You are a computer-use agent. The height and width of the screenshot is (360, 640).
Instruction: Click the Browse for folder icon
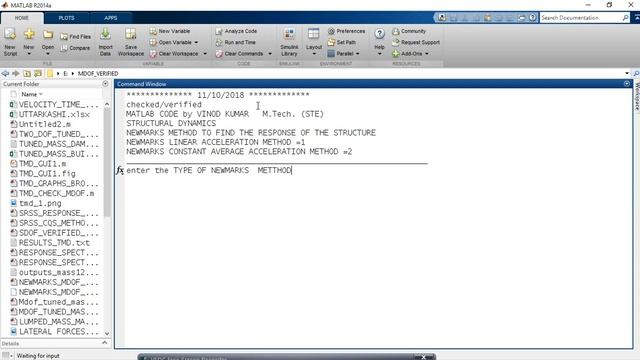coord(38,73)
